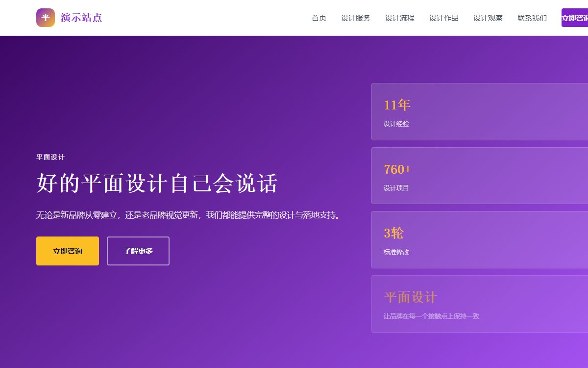Open 设计作品 navigation link
Image resolution: width=588 pixels, height=368 pixels.
click(x=444, y=18)
